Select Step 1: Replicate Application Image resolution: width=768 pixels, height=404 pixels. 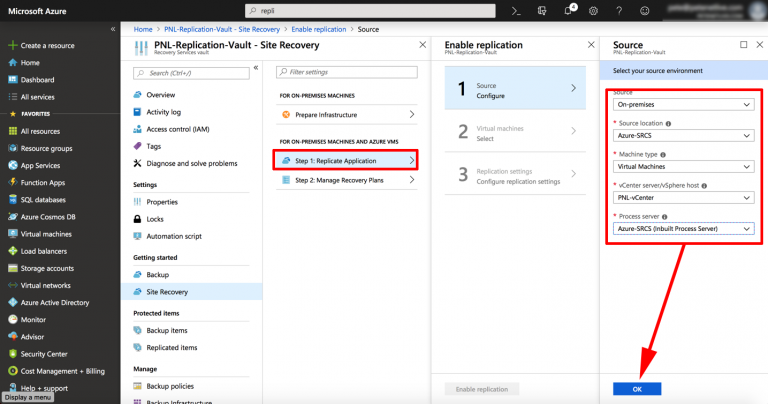tap(346, 161)
